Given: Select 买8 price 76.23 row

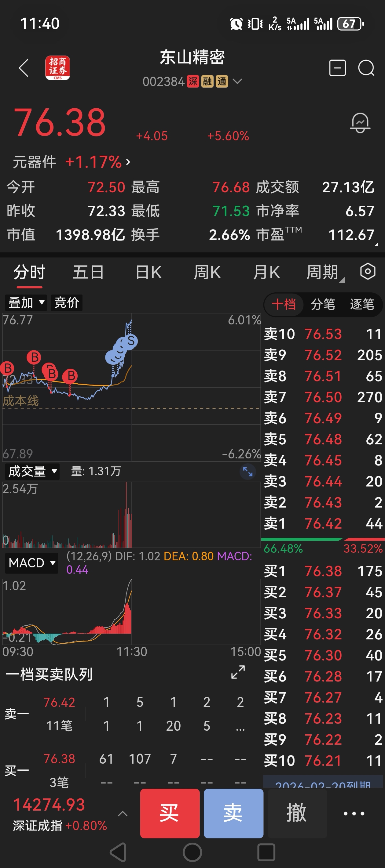Looking at the screenshot, I should point(323,718).
